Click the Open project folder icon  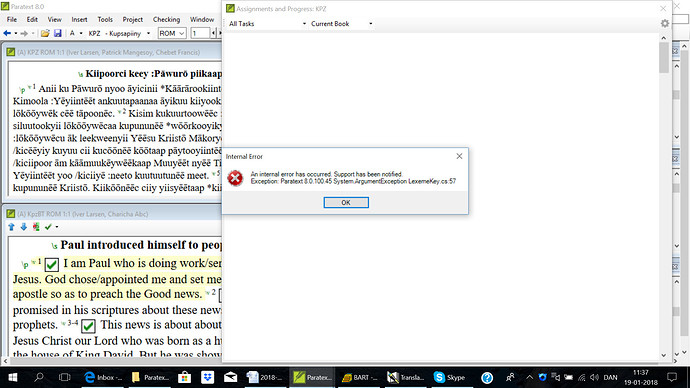click(x=45, y=33)
